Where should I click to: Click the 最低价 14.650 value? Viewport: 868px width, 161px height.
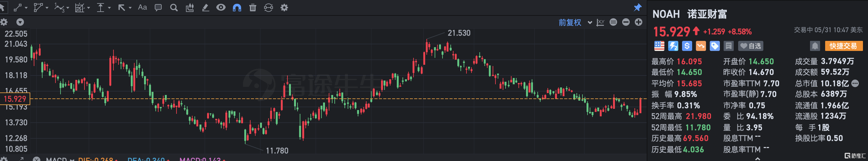[689, 72]
